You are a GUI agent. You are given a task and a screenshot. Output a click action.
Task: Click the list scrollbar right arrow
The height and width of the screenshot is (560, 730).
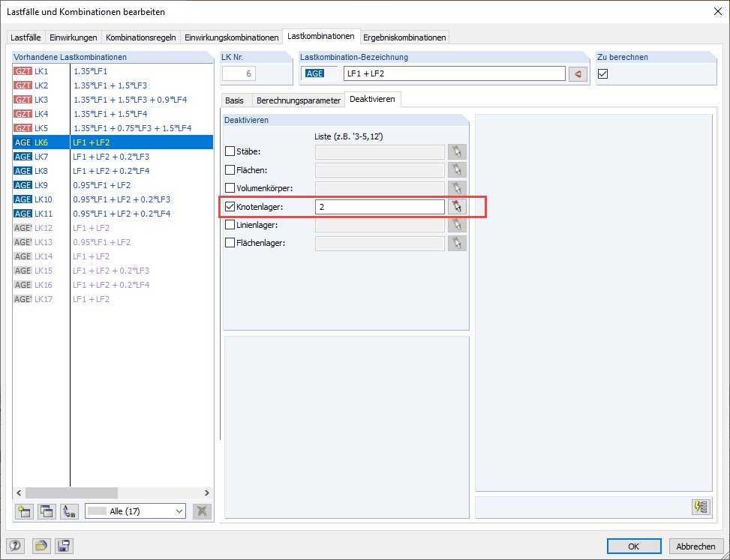tap(207, 493)
